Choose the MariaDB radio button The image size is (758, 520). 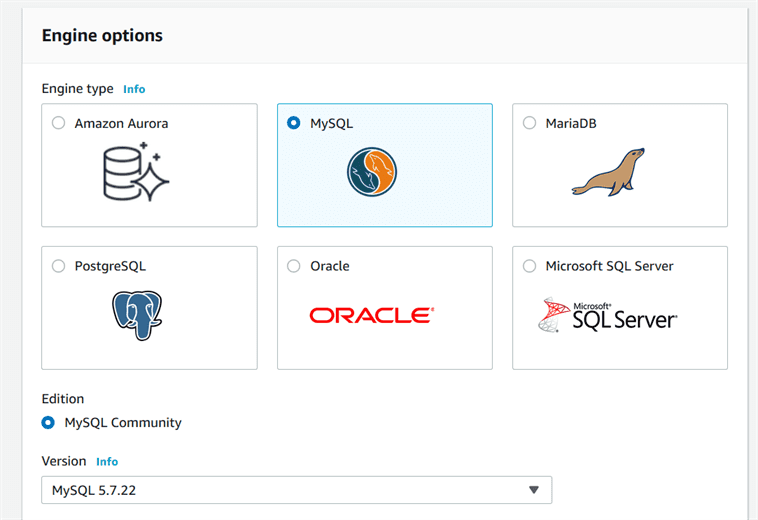(529, 123)
